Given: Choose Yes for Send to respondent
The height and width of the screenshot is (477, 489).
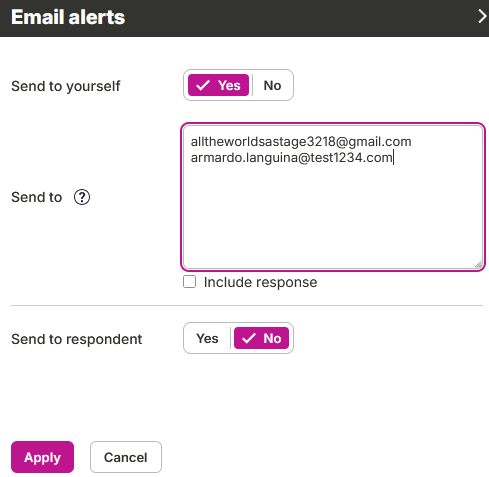Looking at the screenshot, I should coord(207,338).
